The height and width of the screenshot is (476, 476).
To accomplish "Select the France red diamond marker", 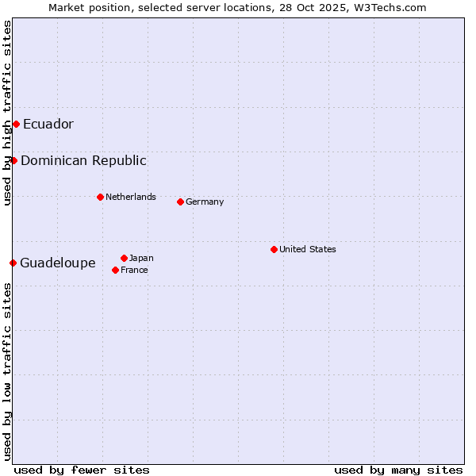I will click(x=115, y=270).
